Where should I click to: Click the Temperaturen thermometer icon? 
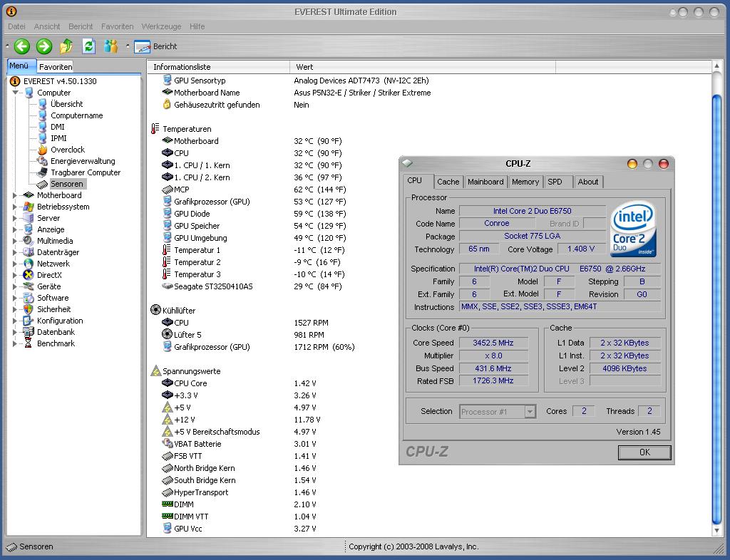[155, 129]
